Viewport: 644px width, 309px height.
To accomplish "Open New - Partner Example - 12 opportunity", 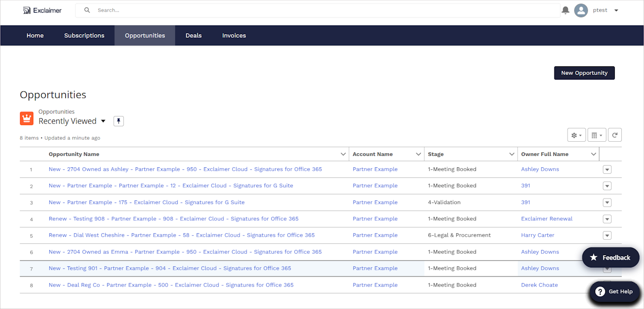I will point(171,186).
